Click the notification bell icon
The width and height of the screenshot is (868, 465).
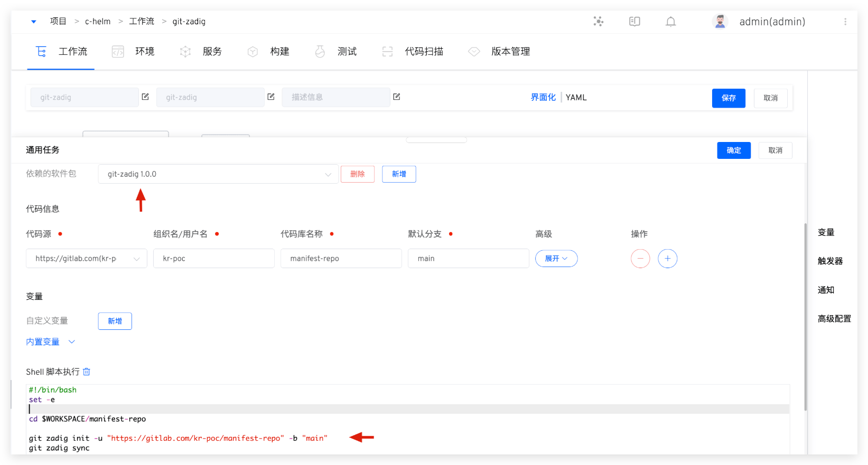click(x=670, y=22)
